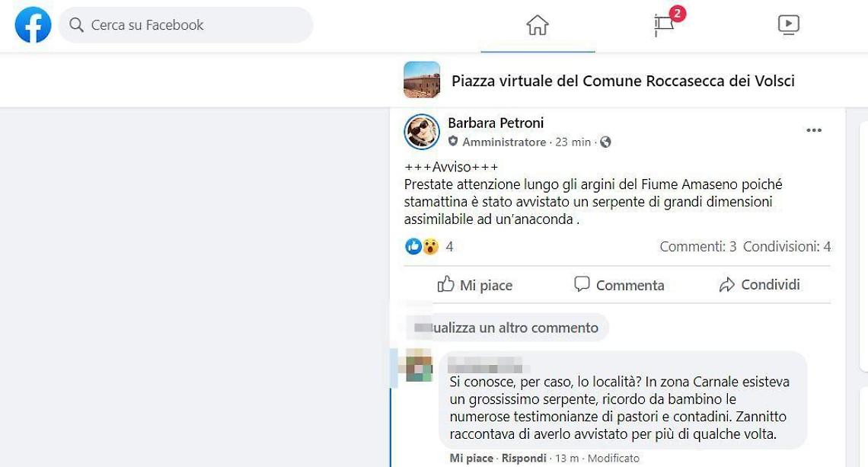
Task: Like the post with Mi piace
Action: [475, 285]
